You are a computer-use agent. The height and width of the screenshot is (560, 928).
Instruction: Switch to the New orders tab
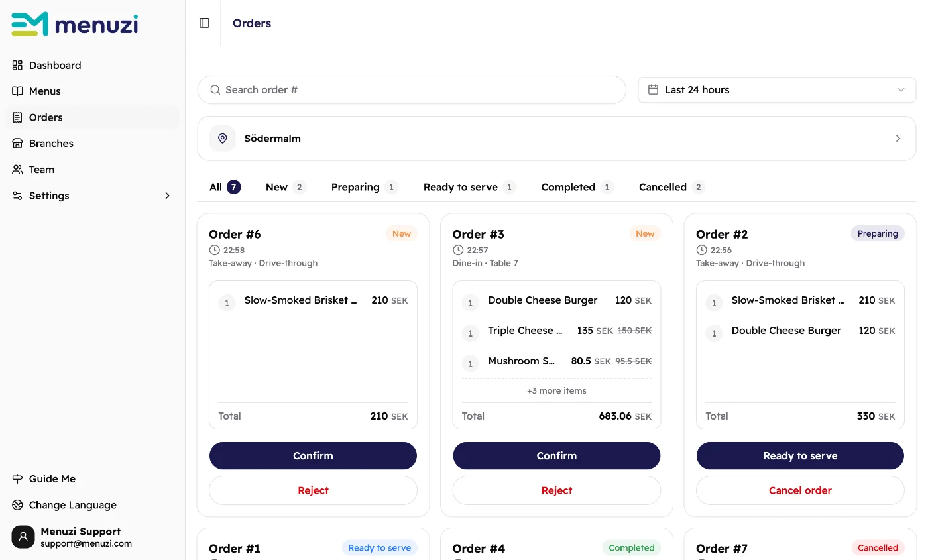[x=286, y=187]
